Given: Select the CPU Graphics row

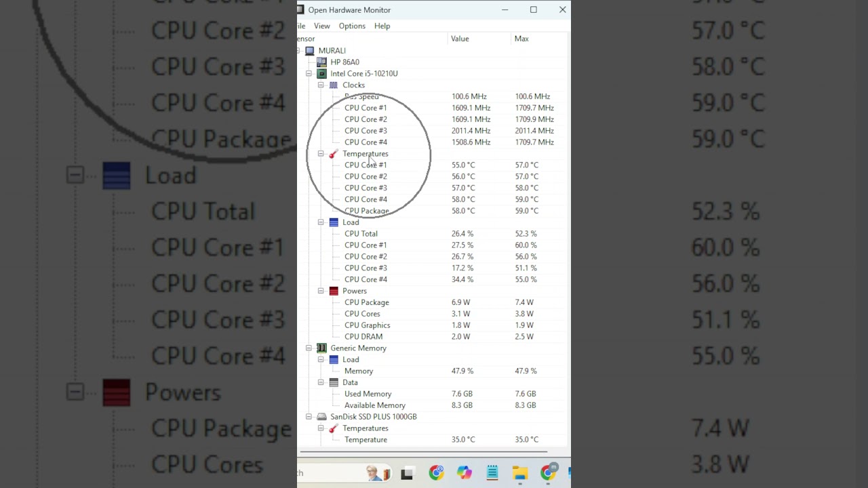Looking at the screenshot, I should coord(431,325).
